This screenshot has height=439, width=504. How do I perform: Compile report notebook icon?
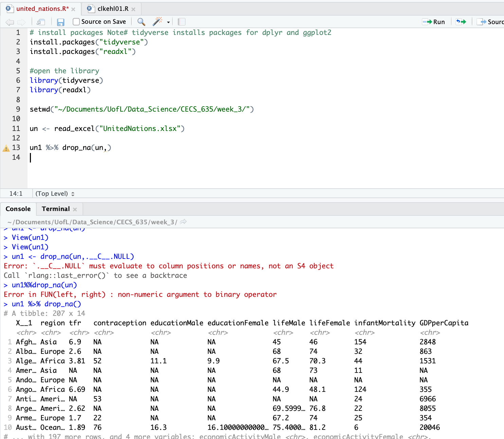click(x=182, y=22)
